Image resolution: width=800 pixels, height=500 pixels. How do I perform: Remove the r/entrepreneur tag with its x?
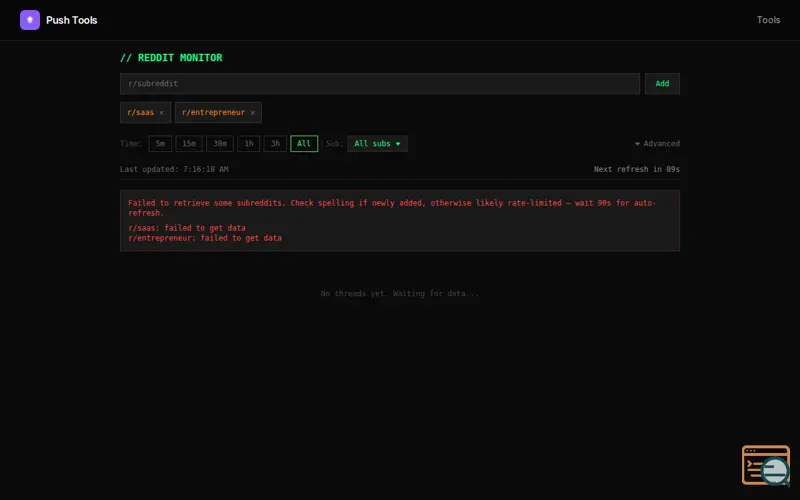coord(253,113)
